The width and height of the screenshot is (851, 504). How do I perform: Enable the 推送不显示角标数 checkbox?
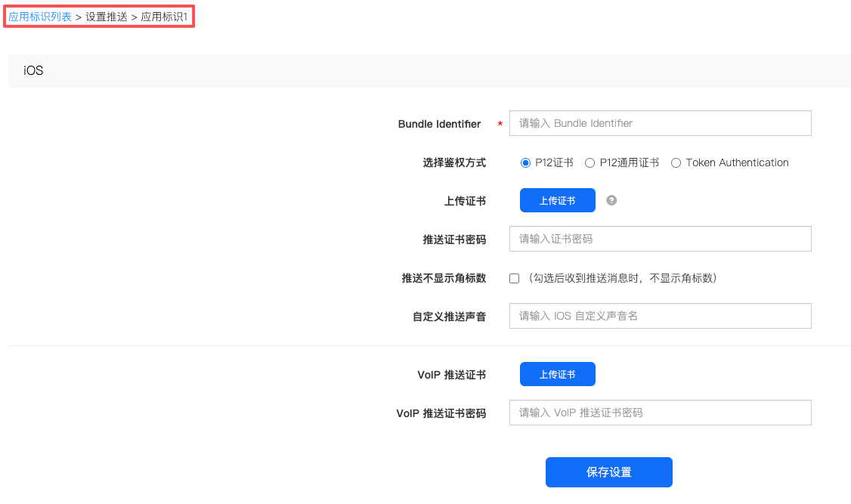(x=515, y=278)
